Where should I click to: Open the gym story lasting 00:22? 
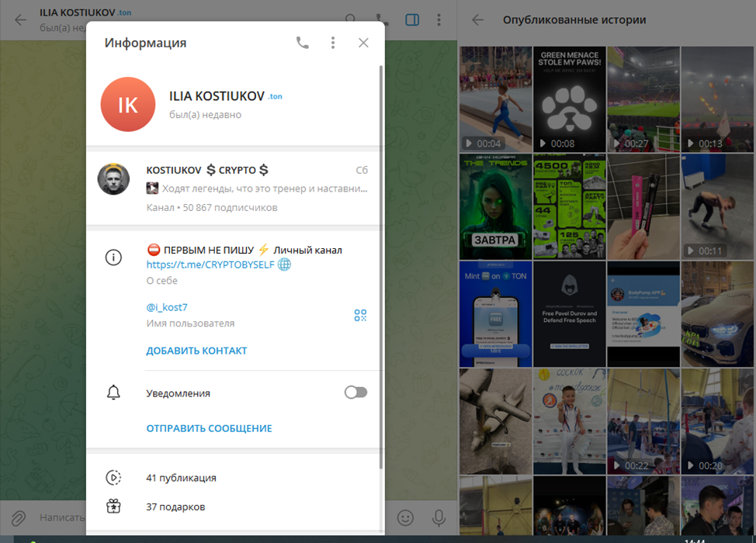pyautogui.click(x=643, y=421)
